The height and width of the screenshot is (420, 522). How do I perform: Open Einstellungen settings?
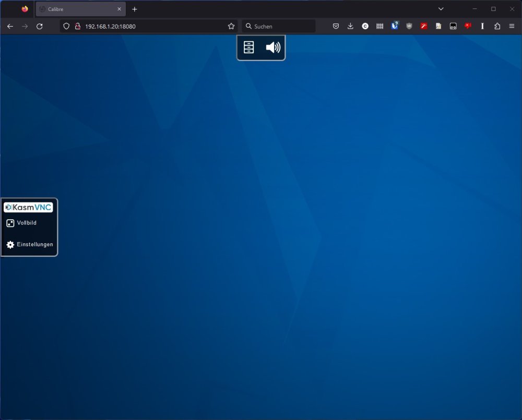(x=30, y=245)
